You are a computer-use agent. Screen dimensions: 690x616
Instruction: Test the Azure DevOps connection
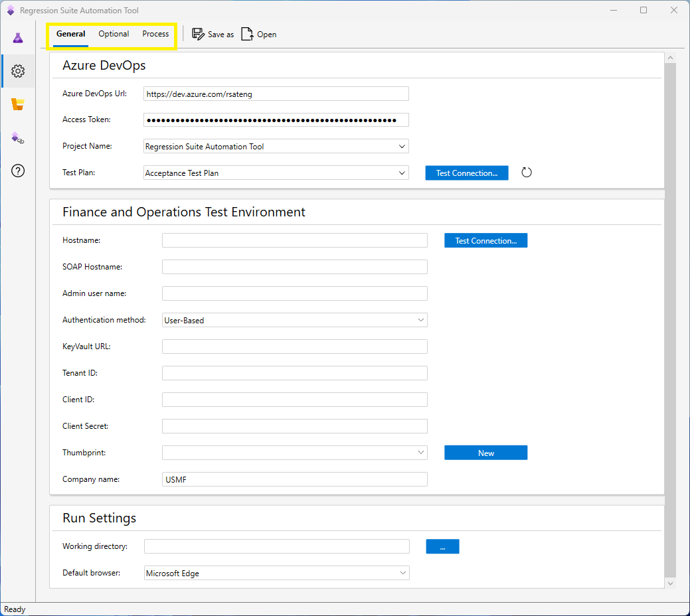click(466, 173)
